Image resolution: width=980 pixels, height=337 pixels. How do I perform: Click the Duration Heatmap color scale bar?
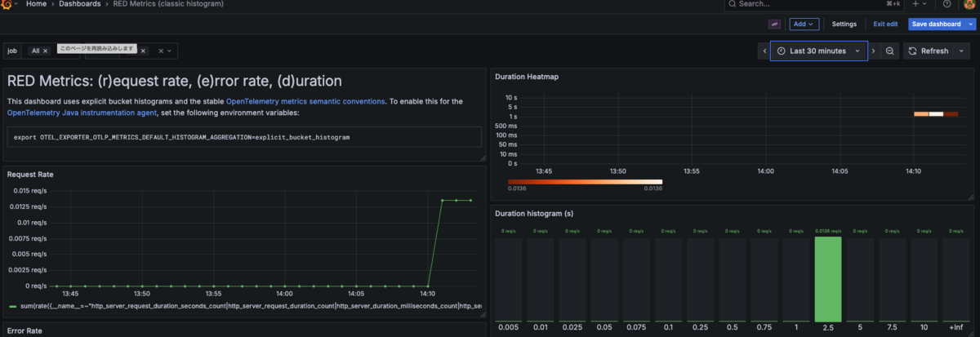point(585,181)
